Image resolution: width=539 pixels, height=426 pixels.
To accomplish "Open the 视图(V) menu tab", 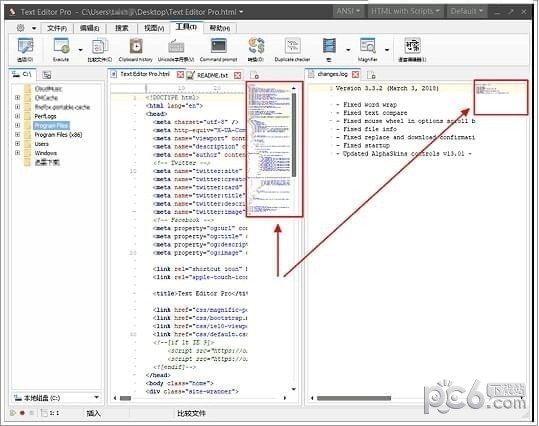I will tap(154, 28).
